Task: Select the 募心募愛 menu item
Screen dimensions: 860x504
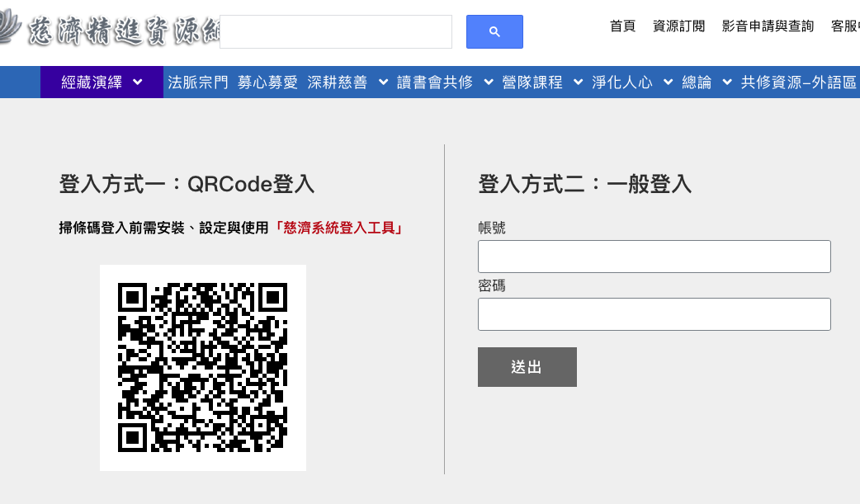Action: tap(267, 82)
